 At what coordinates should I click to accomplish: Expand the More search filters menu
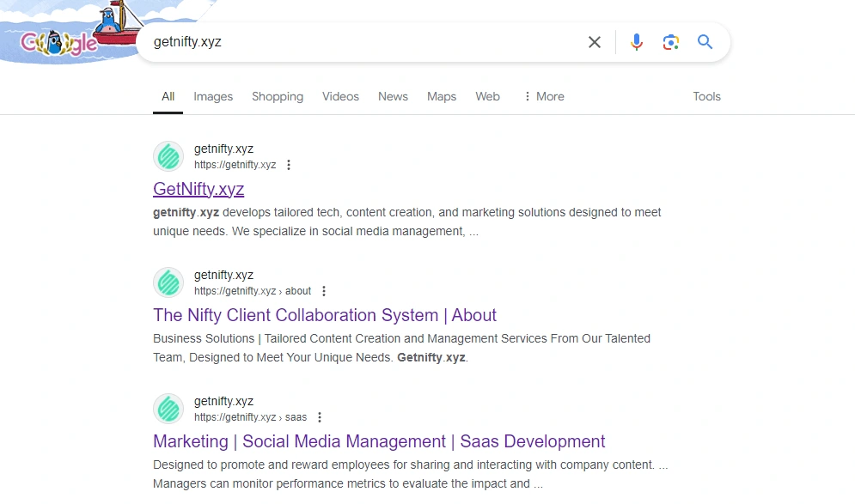(x=544, y=96)
